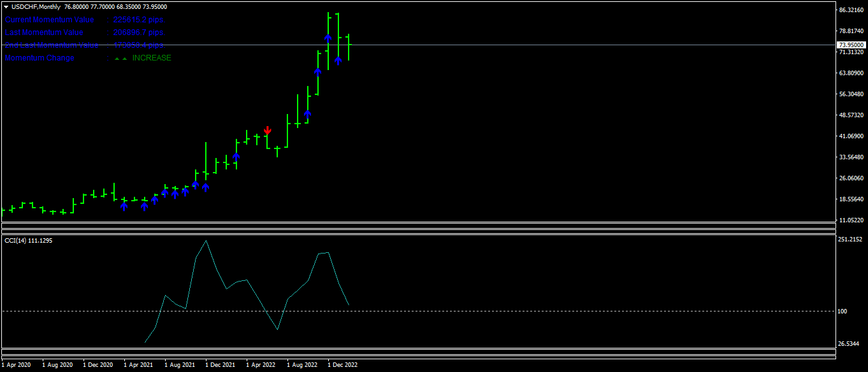Screen dimensions: 868x372
Task: Click the 1 Apr 2021 date label
Action: pyautogui.click(x=138, y=366)
